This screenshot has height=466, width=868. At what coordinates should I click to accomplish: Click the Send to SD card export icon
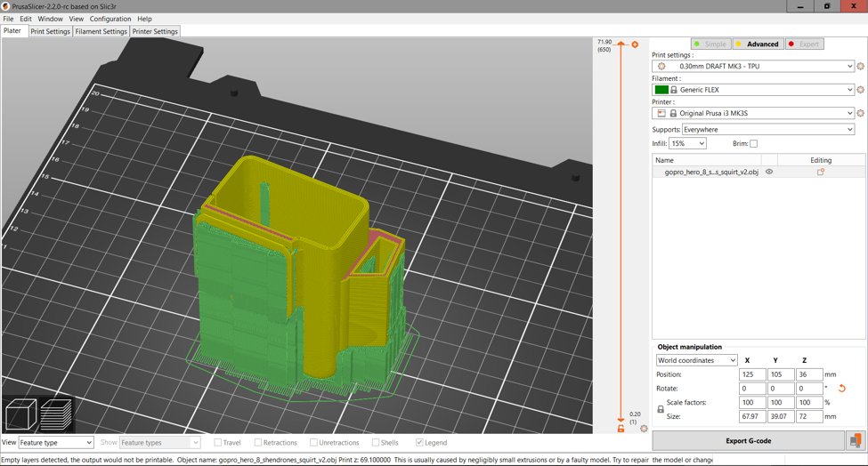856,440
